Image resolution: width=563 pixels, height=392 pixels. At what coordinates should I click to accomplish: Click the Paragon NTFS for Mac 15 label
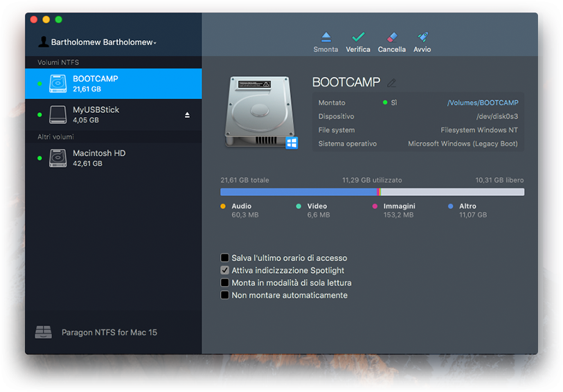point(109,332)
